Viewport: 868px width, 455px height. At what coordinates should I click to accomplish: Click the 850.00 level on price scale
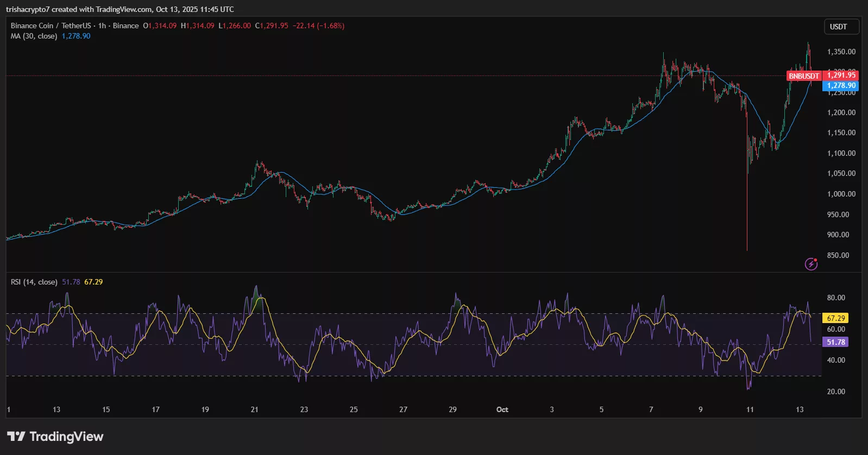click(x=838, y=255)
